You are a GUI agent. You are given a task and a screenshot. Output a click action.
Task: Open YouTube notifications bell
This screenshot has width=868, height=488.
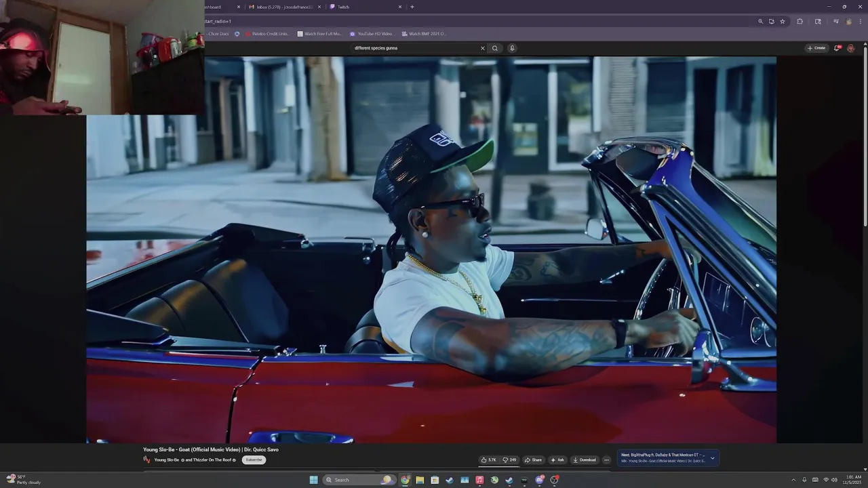point(837,48)
